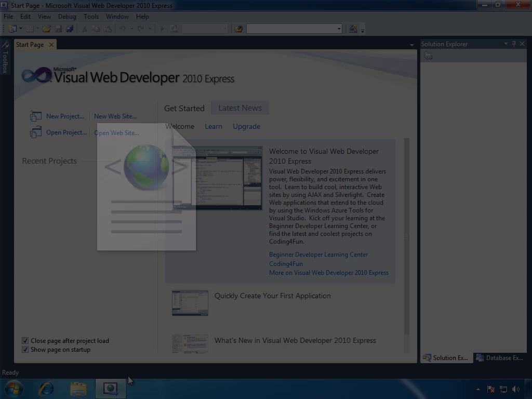
Task: Click the Start Debugging play icon
Action: click(162, 29)
